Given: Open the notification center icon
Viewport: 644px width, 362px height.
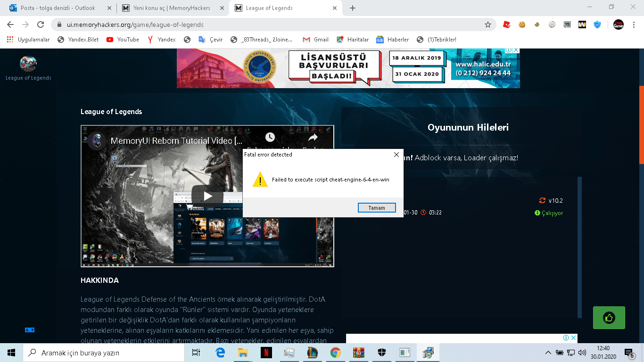Looking at the screenshot, I should (x=629, y=353).
